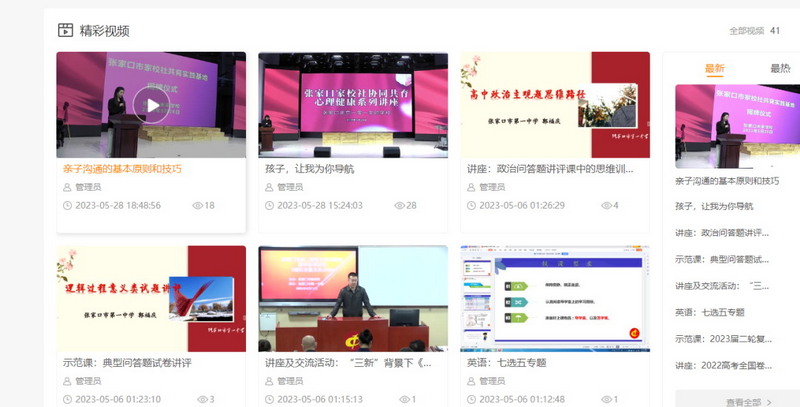The width and height of the screenshot is (800, 407).
Task: Open the 孩子，让我为你导航 video thumbnail
Action: click(353, 105)
